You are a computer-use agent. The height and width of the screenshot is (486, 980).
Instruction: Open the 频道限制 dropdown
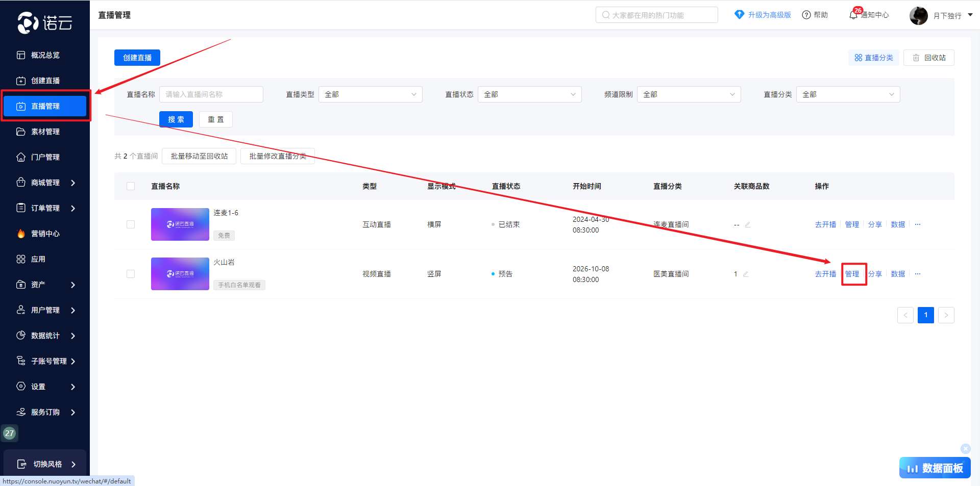pos(689,94)
